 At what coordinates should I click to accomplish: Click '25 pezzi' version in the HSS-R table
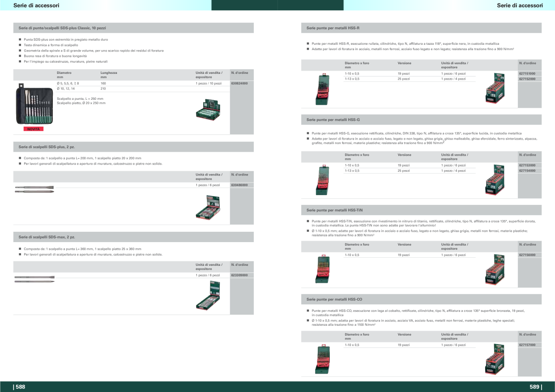(404, 79)
